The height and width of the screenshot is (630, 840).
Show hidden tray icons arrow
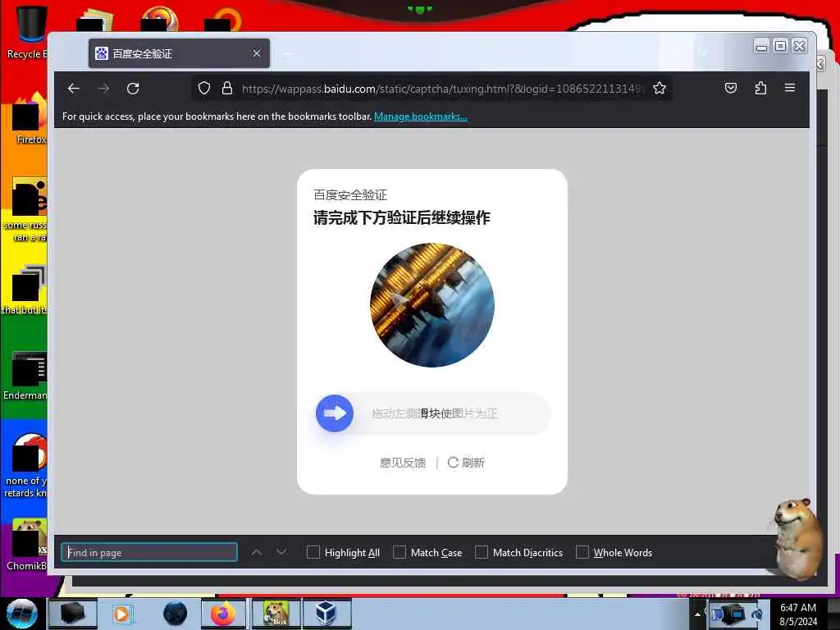click(x=697, y=614)
